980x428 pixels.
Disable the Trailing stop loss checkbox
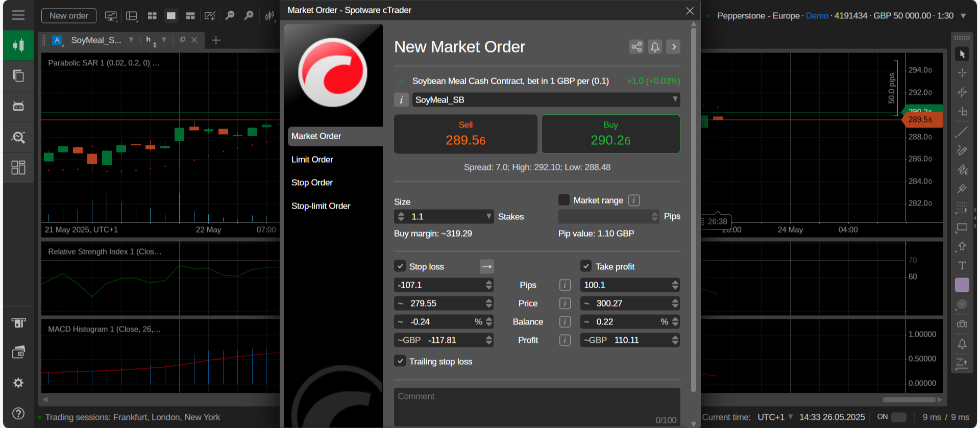tap(400, 361)
